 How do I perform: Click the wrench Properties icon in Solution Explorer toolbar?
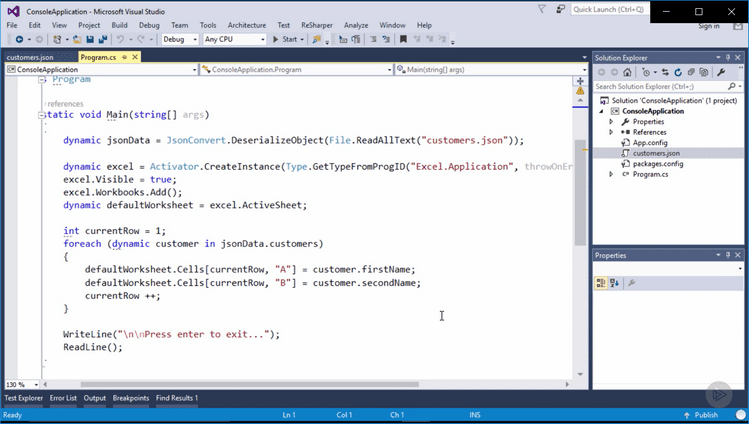click(x=721, y=73)
